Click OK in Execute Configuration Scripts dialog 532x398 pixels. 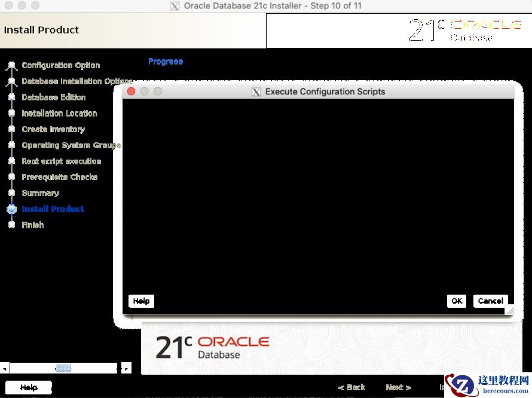point(457,301)
